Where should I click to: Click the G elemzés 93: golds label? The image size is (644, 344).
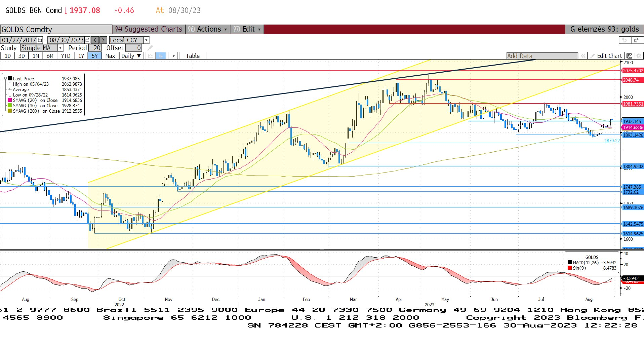(x=604, y=29)
